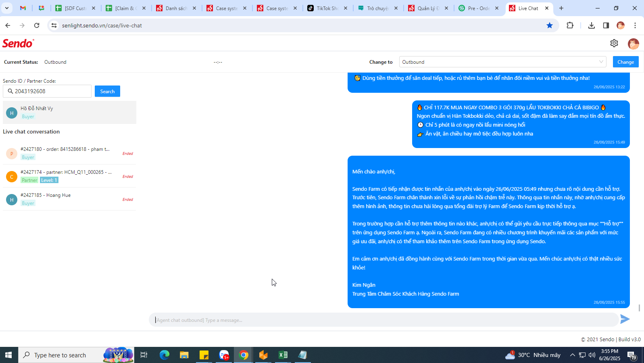Viewport: 644px width, 363px height.
Task: Open Chrome downloads icon
Action: coord(591,25)
